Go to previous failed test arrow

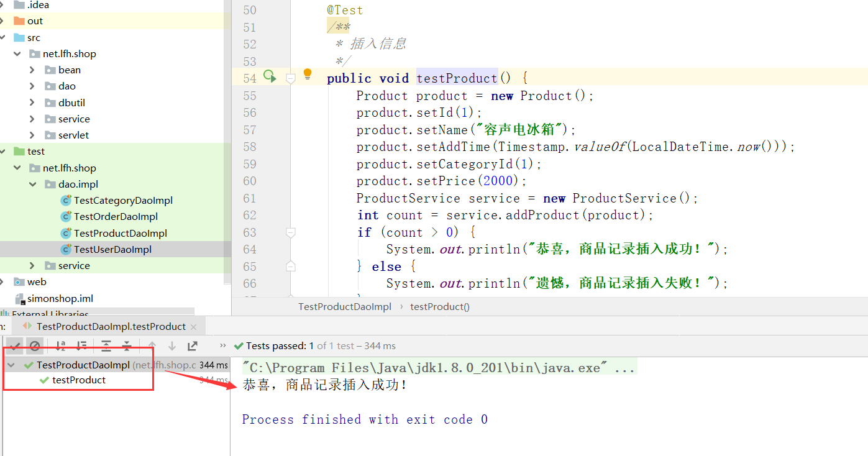152,346
